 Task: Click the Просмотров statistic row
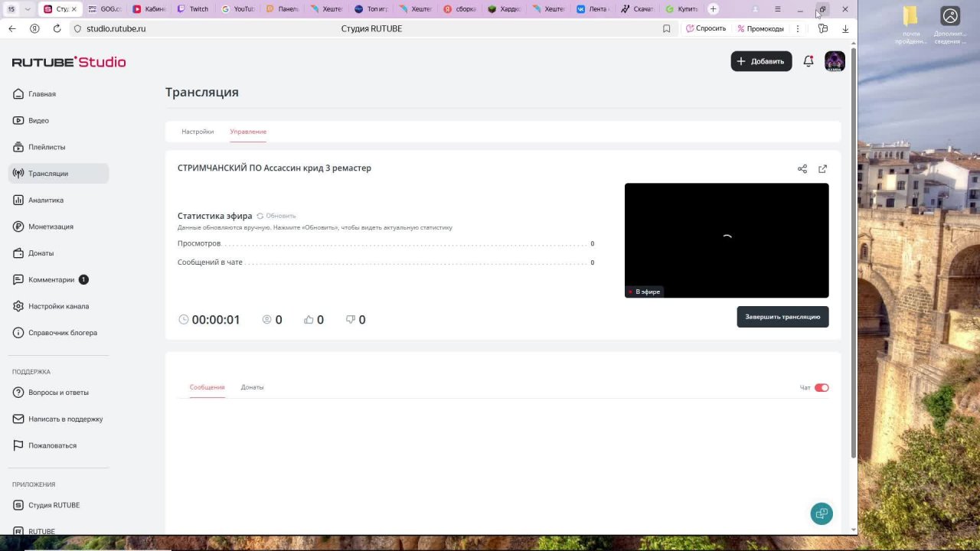386,243
